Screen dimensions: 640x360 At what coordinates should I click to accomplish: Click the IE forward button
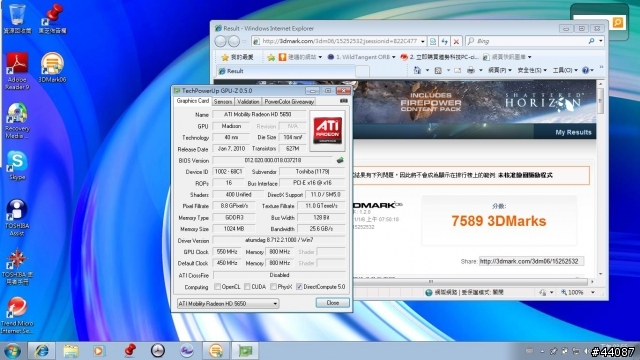(x=234, y=41)
